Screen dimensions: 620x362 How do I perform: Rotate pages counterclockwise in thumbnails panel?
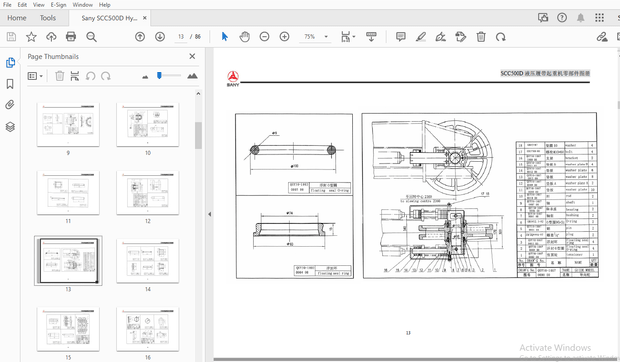[x=91, y=76]
